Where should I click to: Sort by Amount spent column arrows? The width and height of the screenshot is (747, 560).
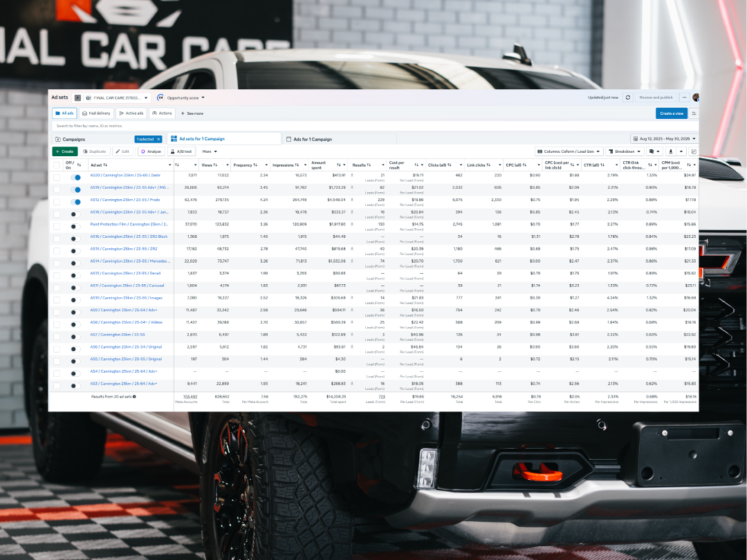tap(338, 165)
